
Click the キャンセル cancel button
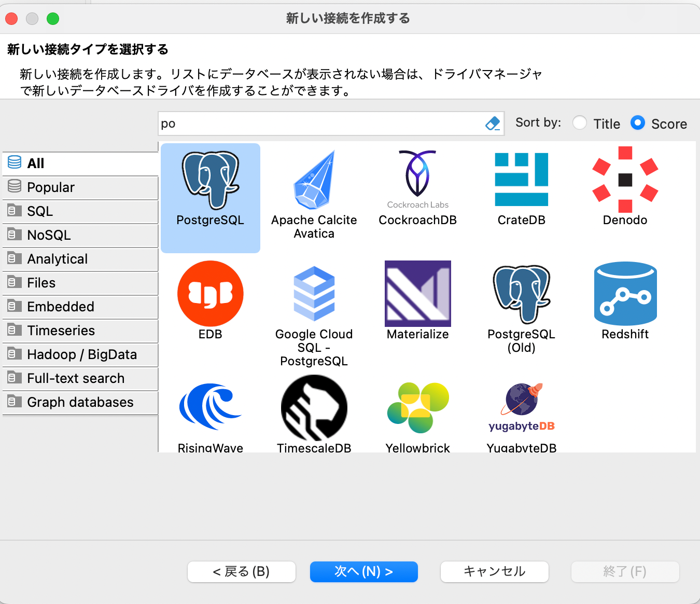tap(495, 572)
